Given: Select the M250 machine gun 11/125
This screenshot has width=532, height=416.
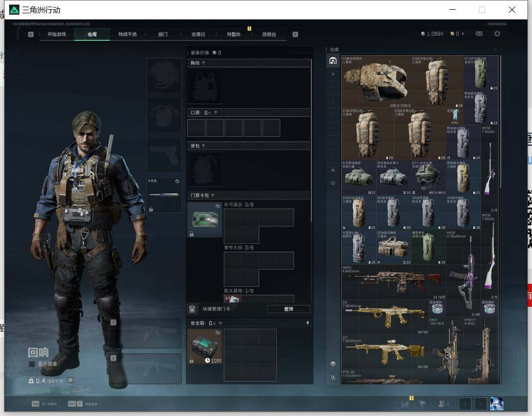Looking at the screenshot, I should pyautogui.click(x=394, y=282).
